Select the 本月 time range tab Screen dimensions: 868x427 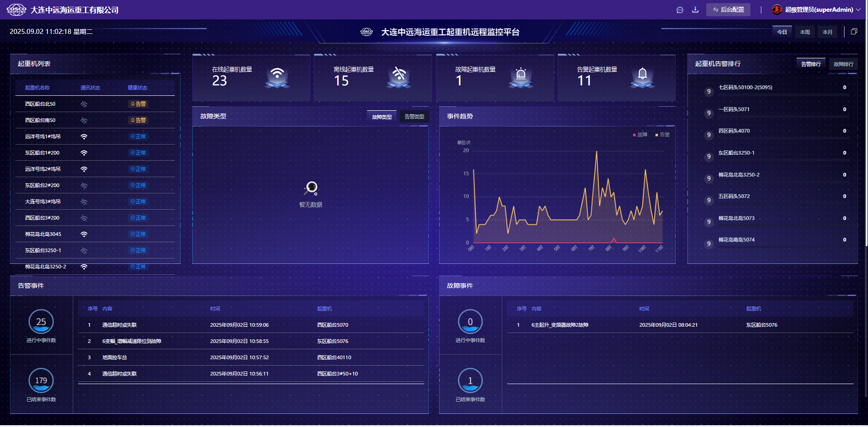[827, 32]
